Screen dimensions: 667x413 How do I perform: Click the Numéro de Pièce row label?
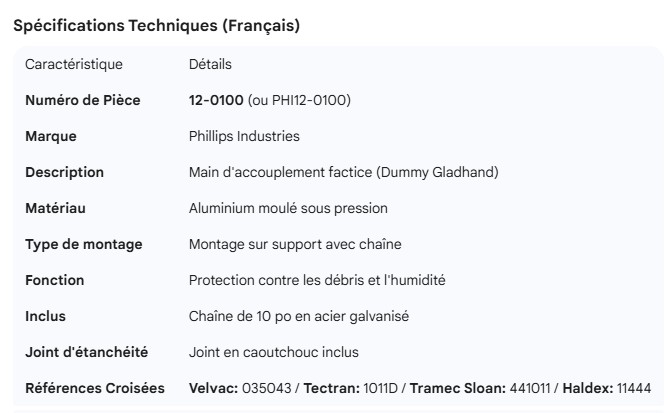coord(82,100)
